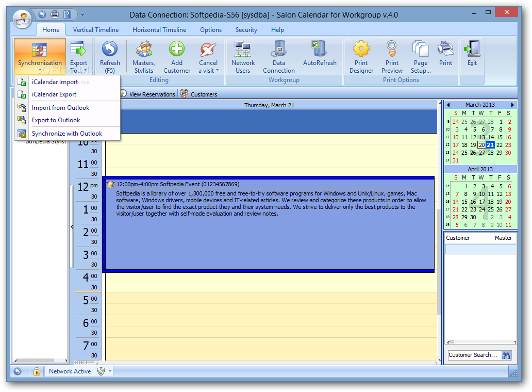The image size is (532, 392).
Task: Open the Vertical Timeline tab
Action: pyautogui.click(x=96, y=30)
